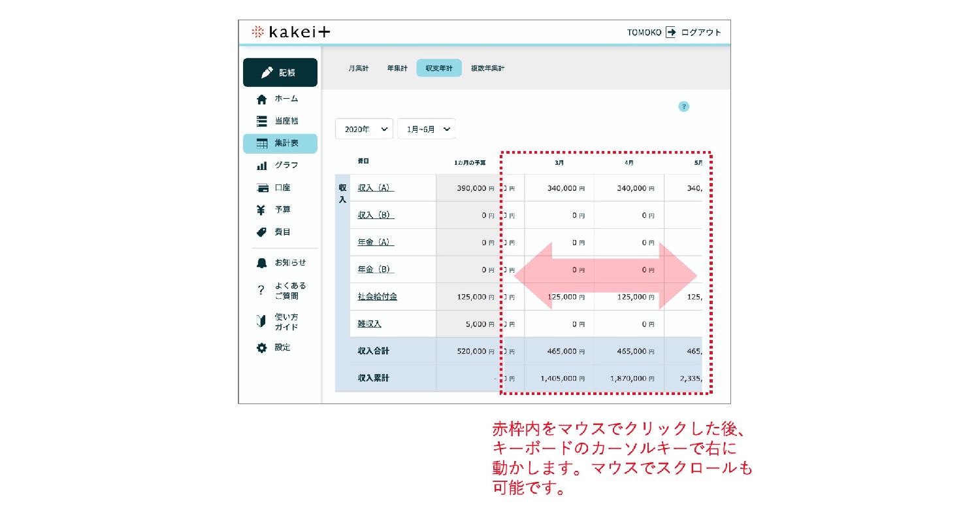The width and height of the screenshot is (980, 512).
Task: Open お知らせ bell notifications icon
Action: (x=262, y=263)
